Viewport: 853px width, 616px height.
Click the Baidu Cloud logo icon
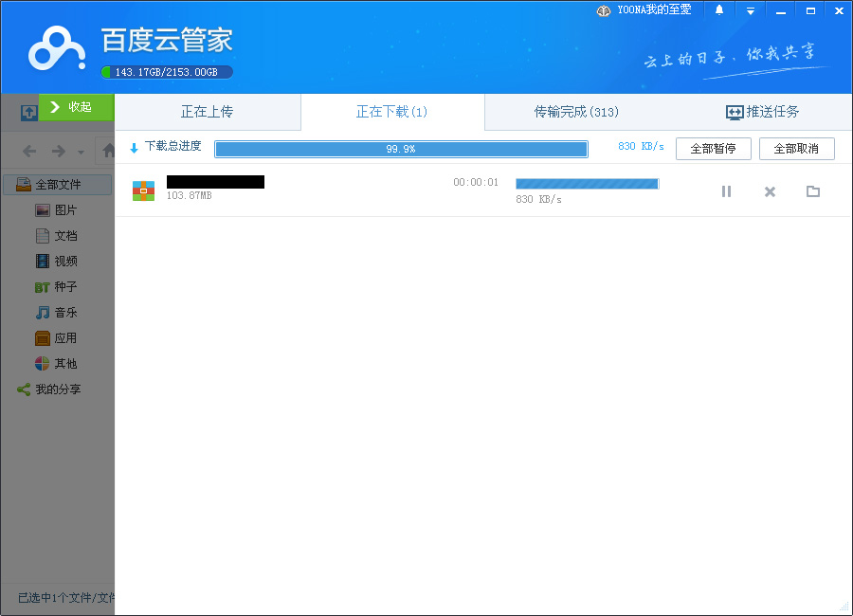click(x=57, y=48)
